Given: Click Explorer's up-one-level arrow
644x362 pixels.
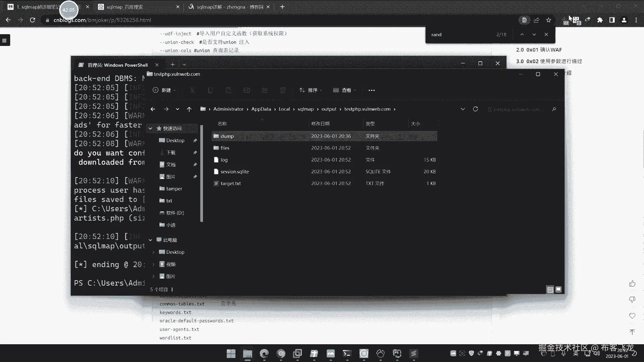Looking at the screenshot, I should [x=189, y=109].
